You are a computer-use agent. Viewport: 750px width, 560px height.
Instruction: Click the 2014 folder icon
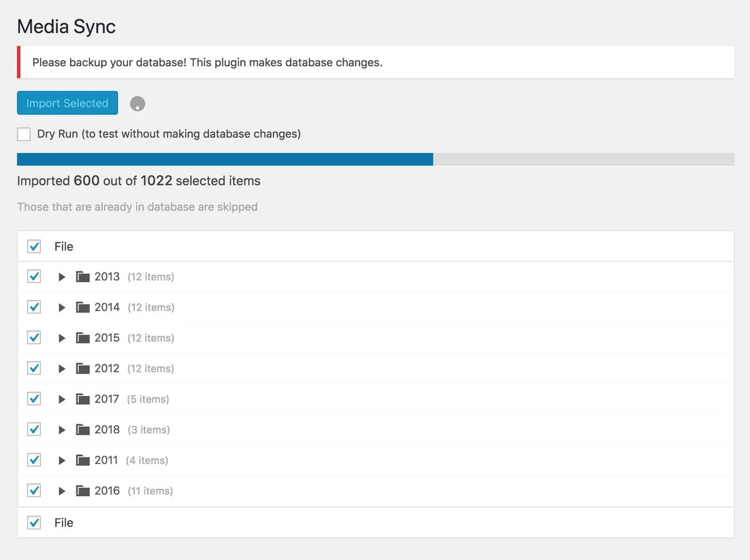point(82,307)
